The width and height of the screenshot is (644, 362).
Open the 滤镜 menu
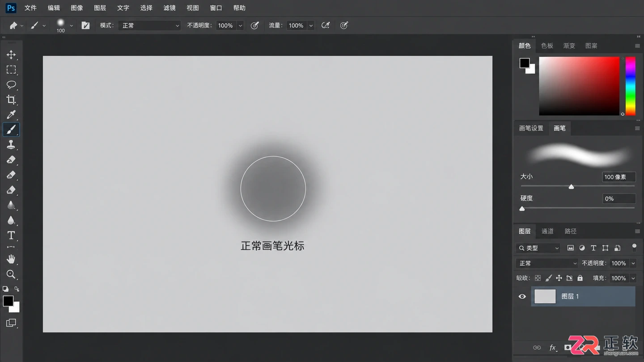(169, 8)
